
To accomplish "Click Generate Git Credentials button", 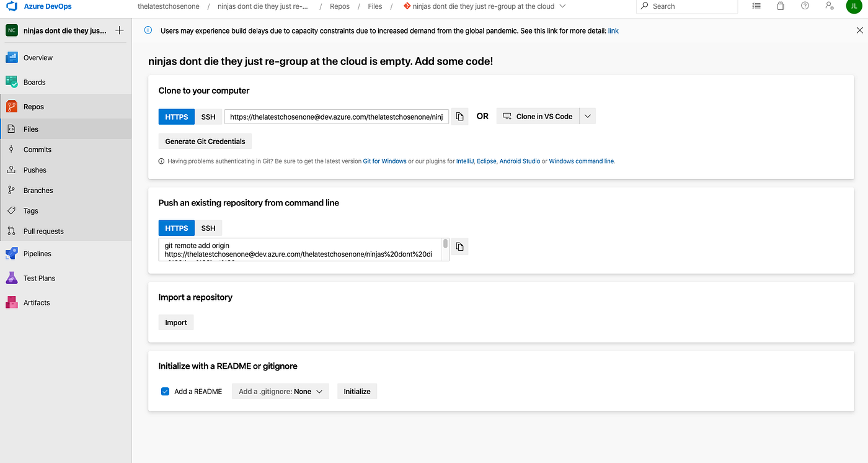I will (x=205, y=141).
